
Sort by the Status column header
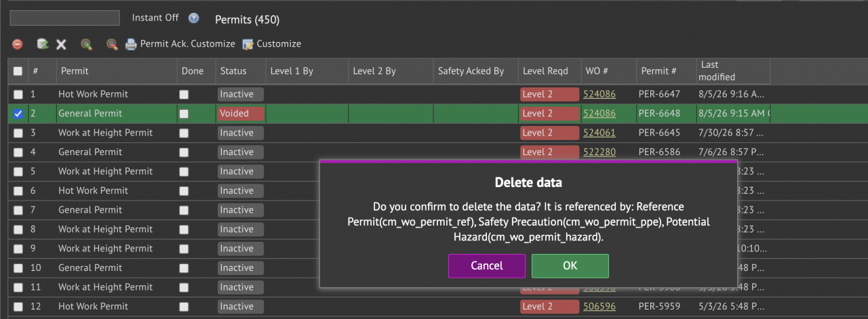(240, 70)
